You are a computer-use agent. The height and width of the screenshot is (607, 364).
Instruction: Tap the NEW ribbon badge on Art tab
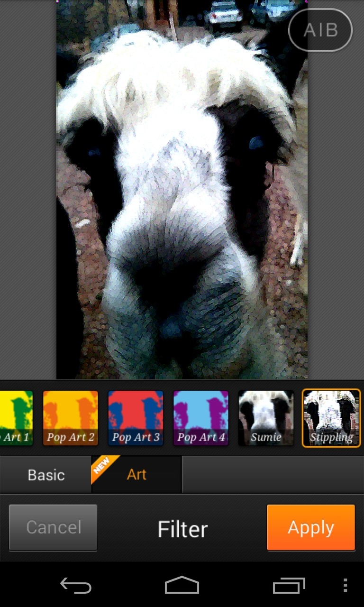(x=102, y=466)
